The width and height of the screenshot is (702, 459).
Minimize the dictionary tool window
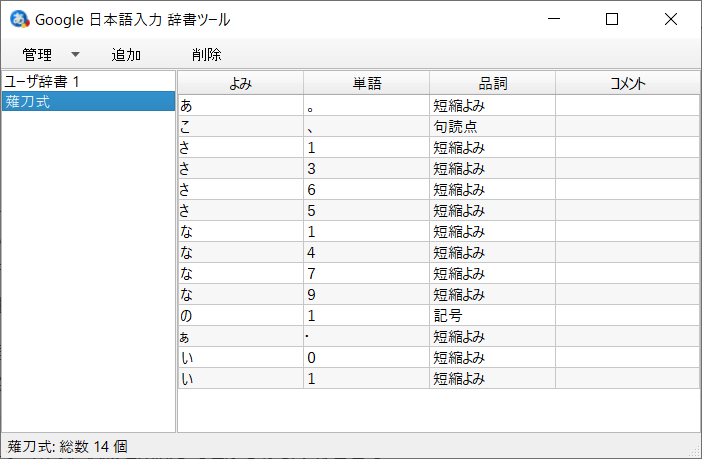(x=554, y=19)
